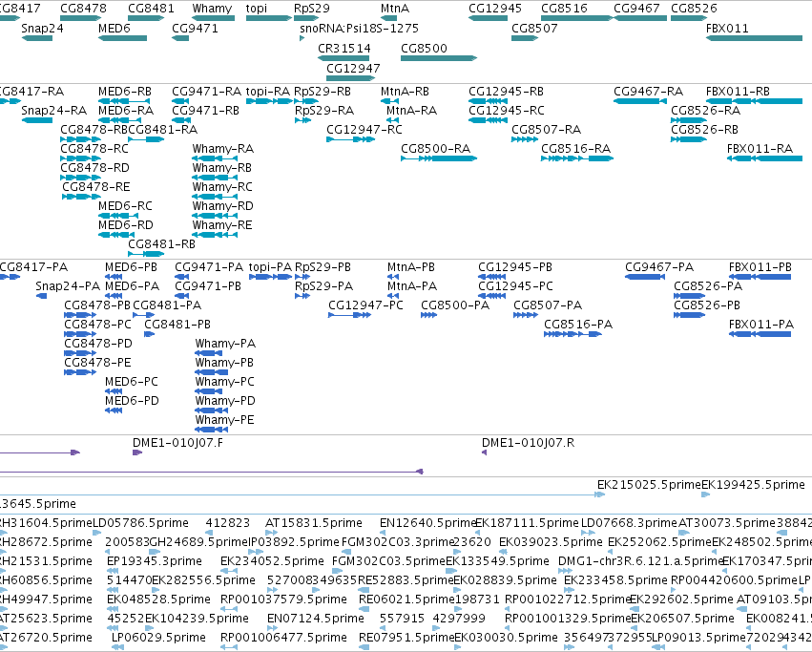Click the CG8478-PE protein label
This screenshot has width=812, height=652.
(97, 363)
